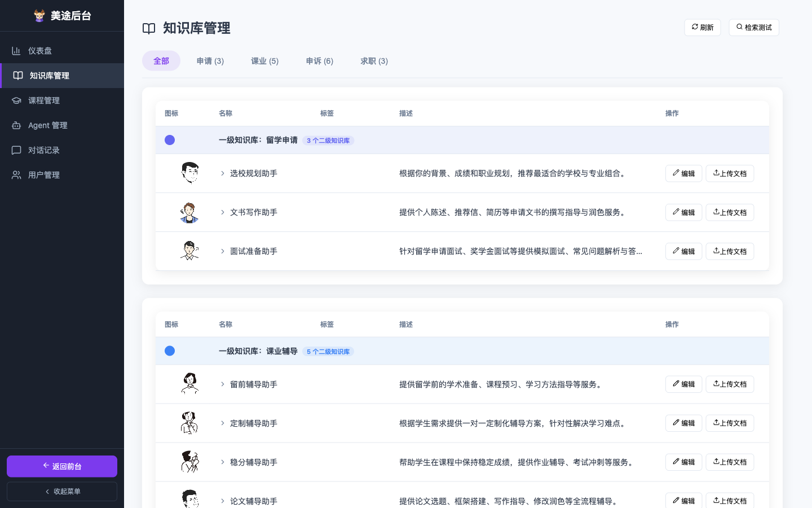The height and width of the screenshot is (508, 812).
Task: Select the 全部 tab
Action: (161, 61)
